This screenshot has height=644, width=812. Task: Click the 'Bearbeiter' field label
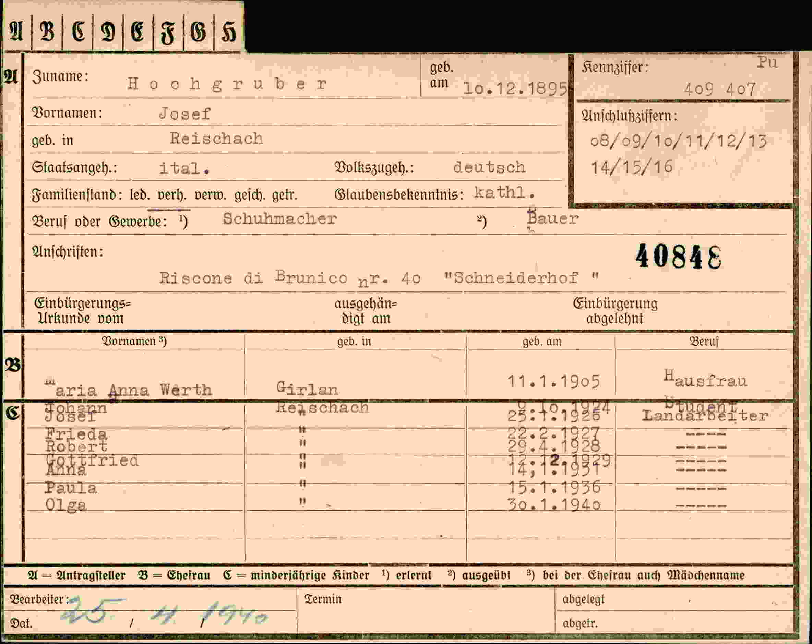click(39, 599)
